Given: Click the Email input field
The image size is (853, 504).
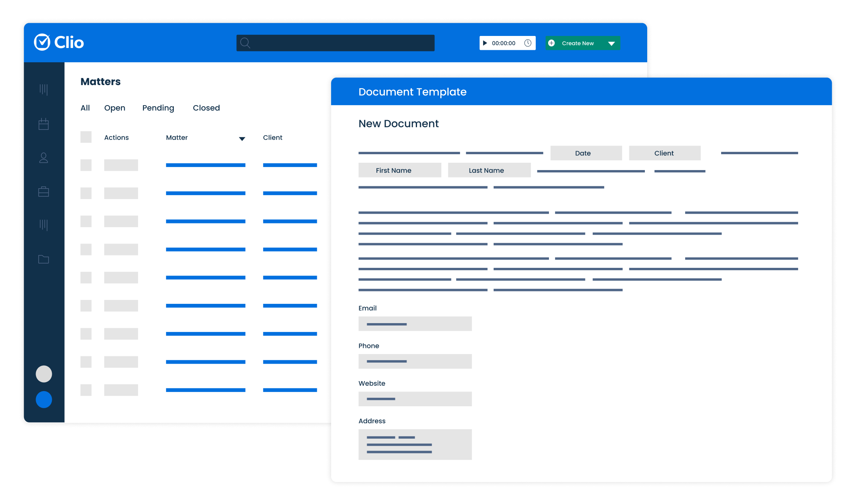Looking at the screenshot, I should [415, 324].
